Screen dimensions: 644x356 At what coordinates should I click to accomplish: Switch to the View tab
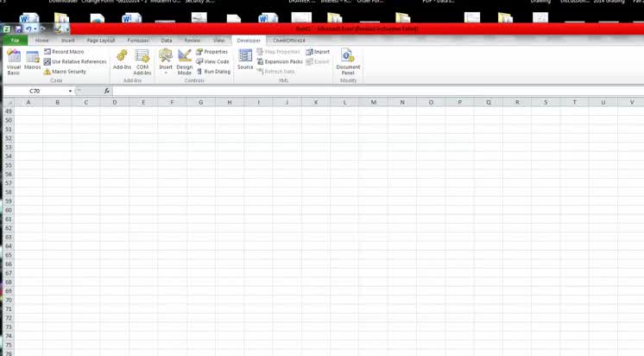tap(219, 41)
